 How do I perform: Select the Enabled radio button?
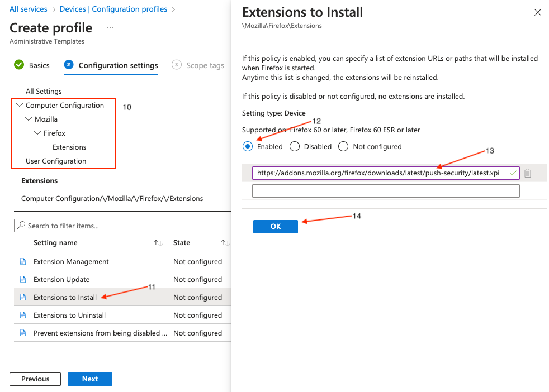tap(248, 146)
